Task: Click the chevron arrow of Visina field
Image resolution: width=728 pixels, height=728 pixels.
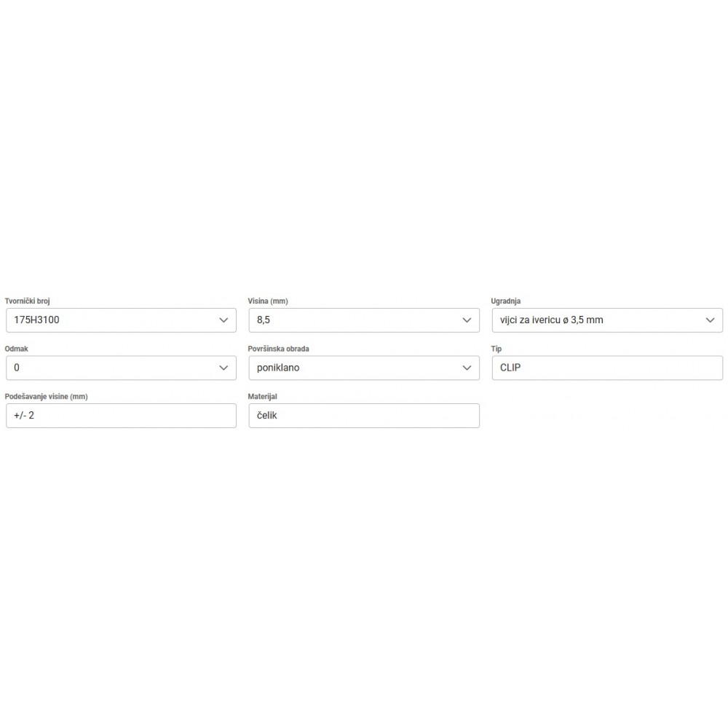Action: (467, 320)
